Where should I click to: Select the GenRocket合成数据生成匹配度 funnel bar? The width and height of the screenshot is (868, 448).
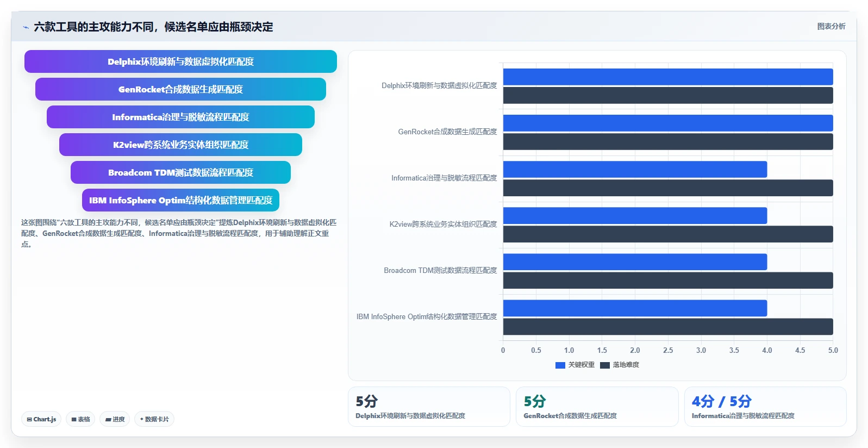pyautogui.click(x=180, y=89)
